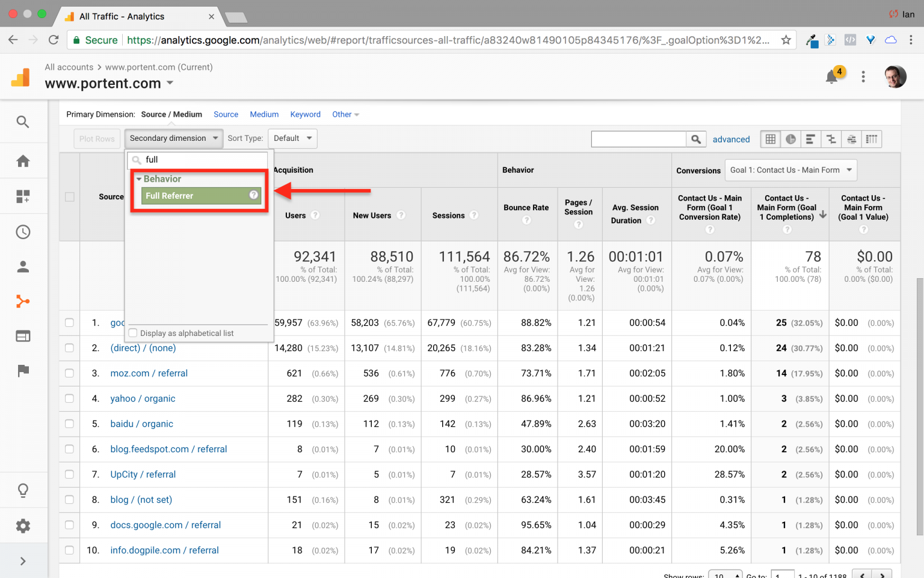
Task: Go to next results page arrow
Action: [x=882, y=575]
